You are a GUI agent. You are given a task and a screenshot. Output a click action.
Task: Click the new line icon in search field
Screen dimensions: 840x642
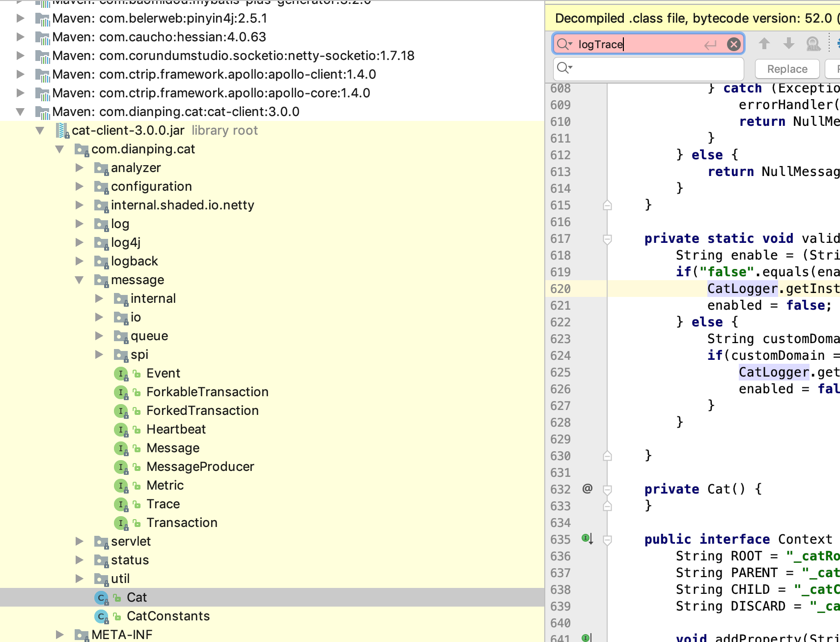click(710, 45)
